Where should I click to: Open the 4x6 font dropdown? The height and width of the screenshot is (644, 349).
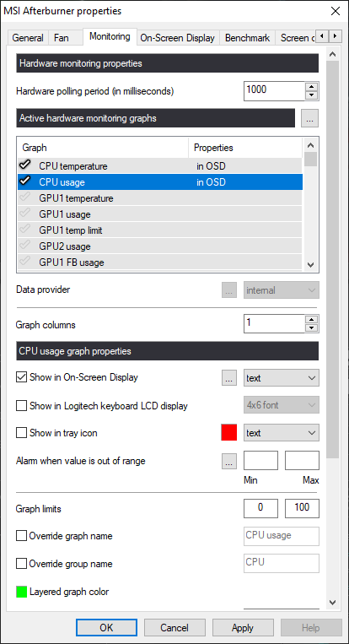pyautogui.click(x=282, y=405)
